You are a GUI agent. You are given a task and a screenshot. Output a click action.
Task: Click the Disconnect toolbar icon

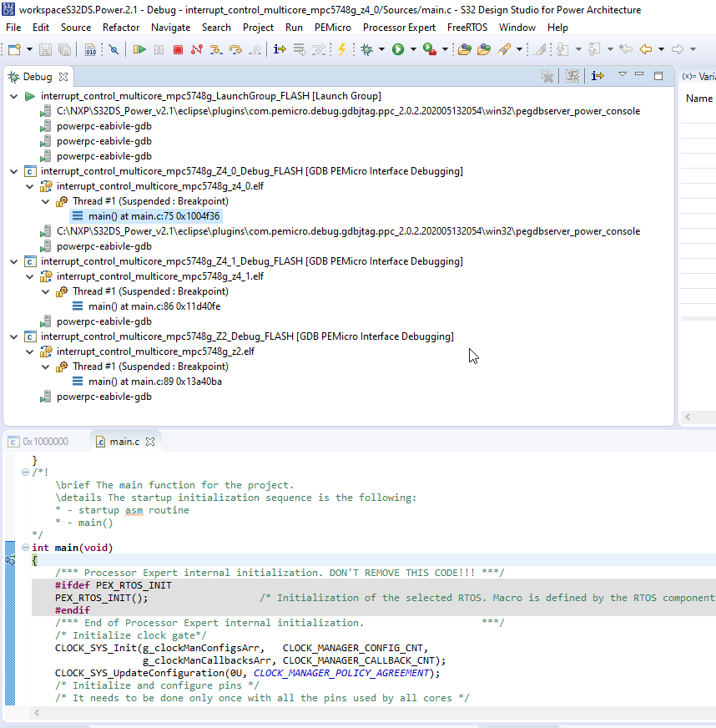tap(197, 49)
